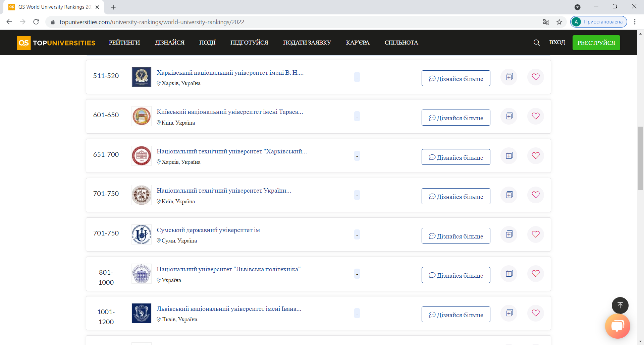
Task: Open Національний університет "Львівська політехніка" link
Action: pyautogui.click(x=228, y=269)
